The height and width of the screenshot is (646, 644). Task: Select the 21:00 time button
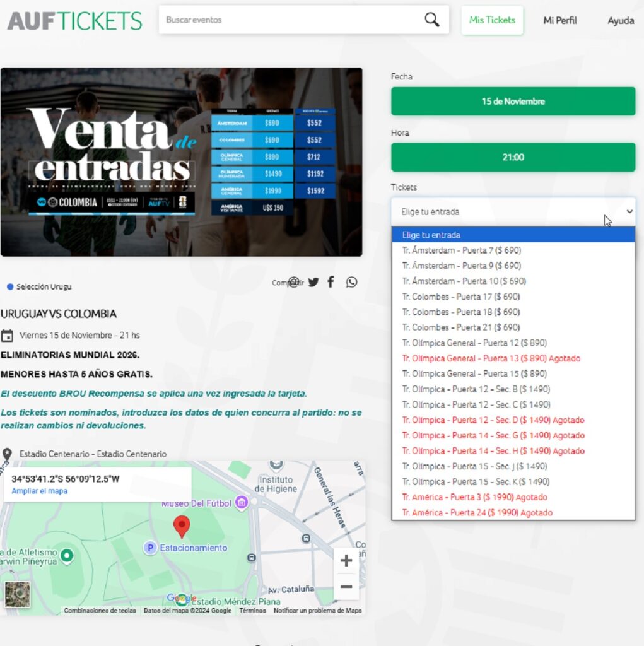513,157
